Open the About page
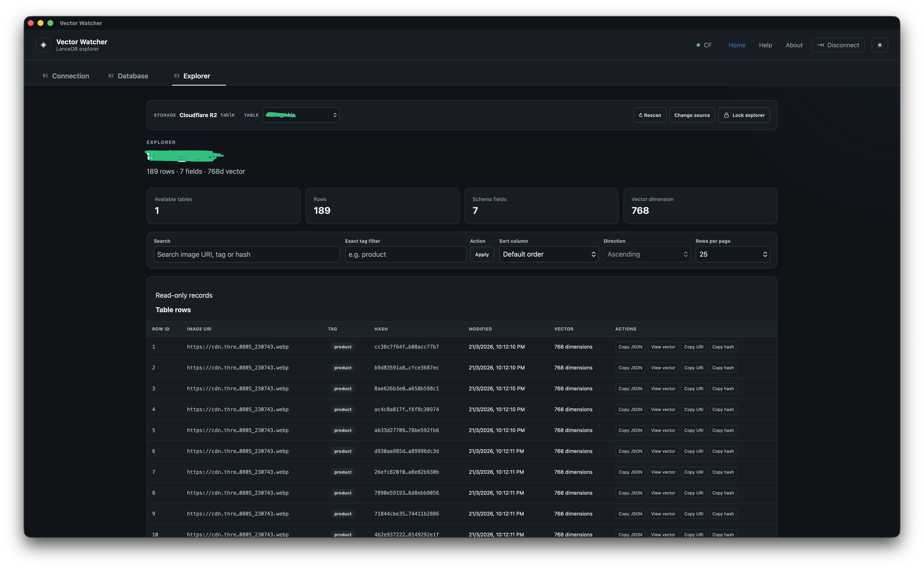 (x=794, y=45)
